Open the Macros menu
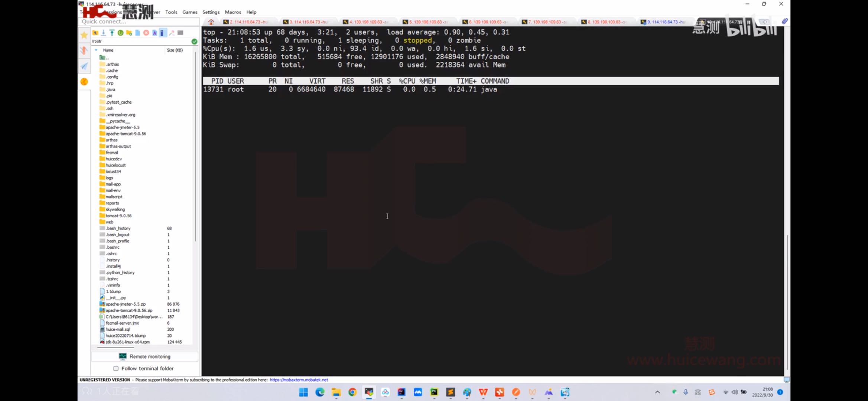 click(x=233, y=12)
